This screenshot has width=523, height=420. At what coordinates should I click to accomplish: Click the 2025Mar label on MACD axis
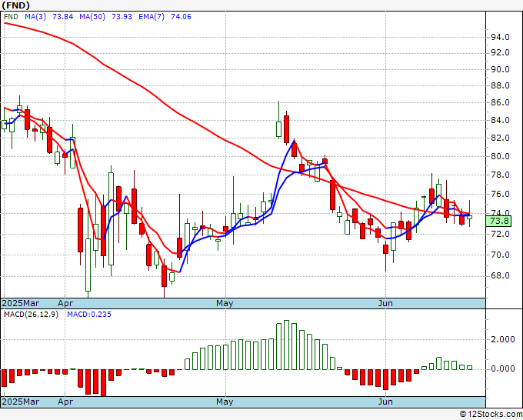21,402
